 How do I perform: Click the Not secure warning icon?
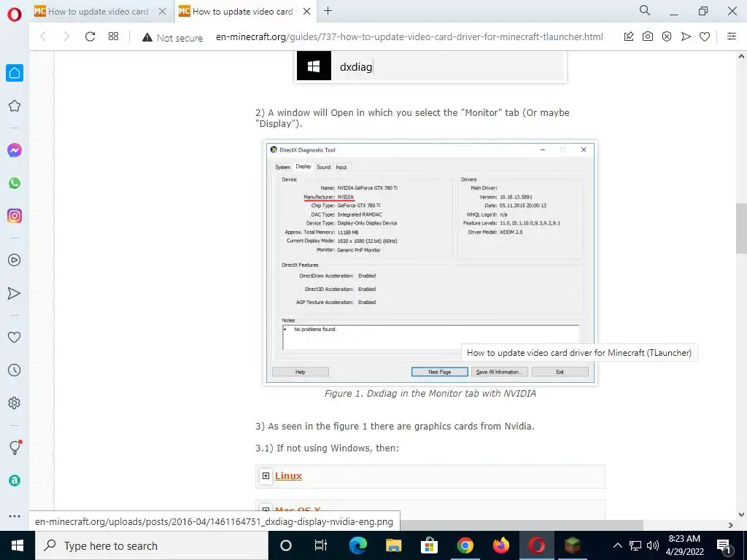tap(147, 37)
